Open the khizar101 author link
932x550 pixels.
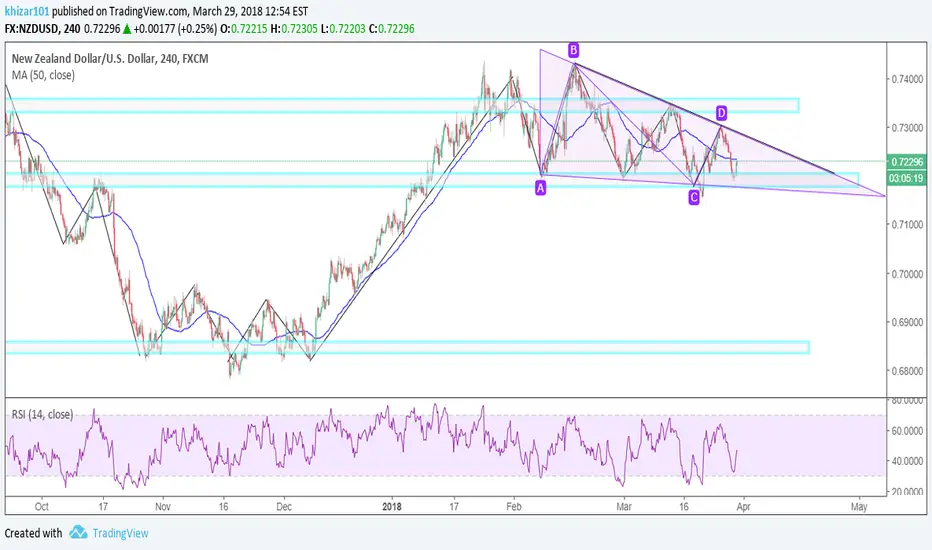[x=27, y=11]
